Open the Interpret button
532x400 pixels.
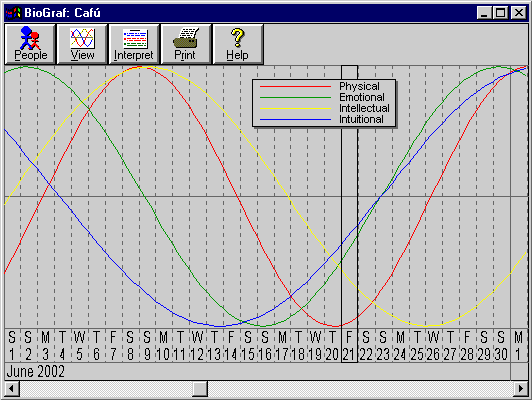pos(134,44)
